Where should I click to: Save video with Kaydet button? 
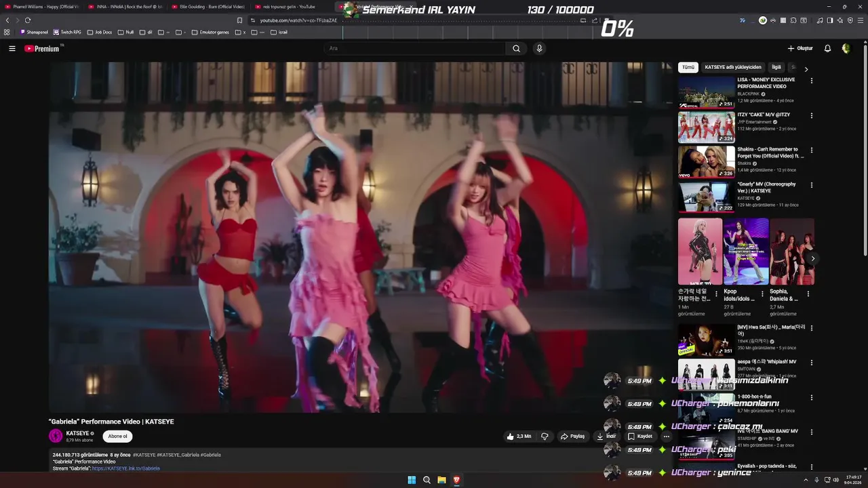(x=639, y=436)
